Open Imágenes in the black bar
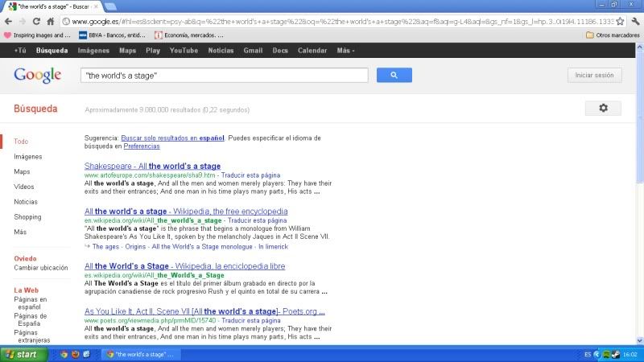Screen dimensions: 644x362 coord(93,51)
